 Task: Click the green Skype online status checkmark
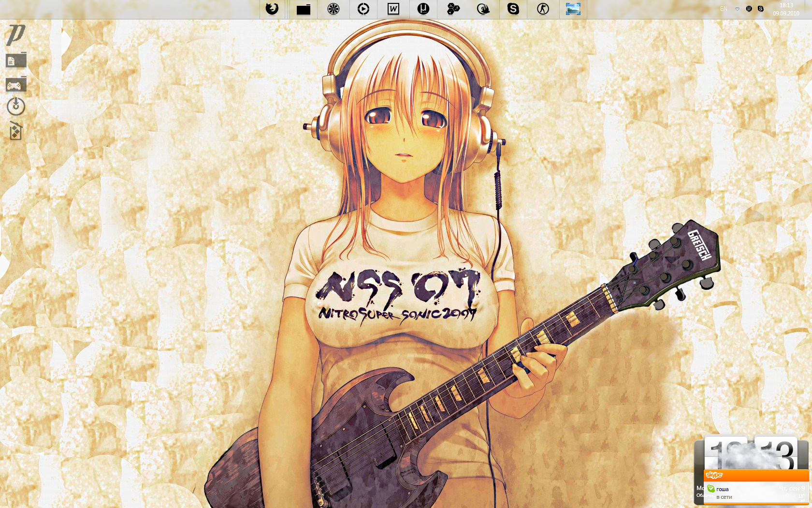coord(710,489)
